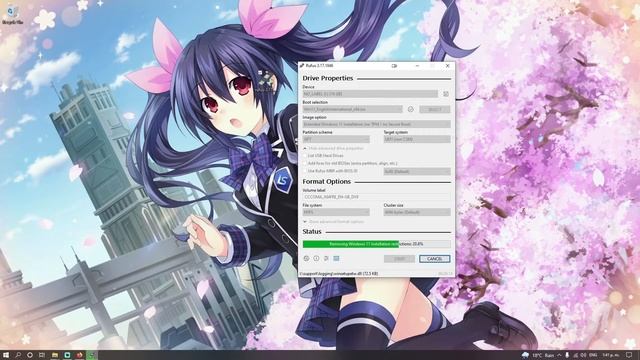Click the Rufus title bar app icon
The width and height of the screenshot is (640, 360).
click(x=302, y=65)
